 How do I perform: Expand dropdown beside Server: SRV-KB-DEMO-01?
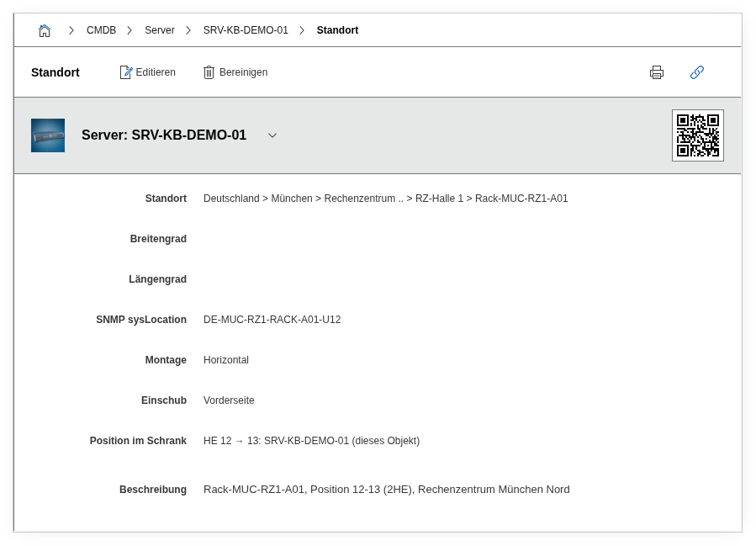[272, 135]
